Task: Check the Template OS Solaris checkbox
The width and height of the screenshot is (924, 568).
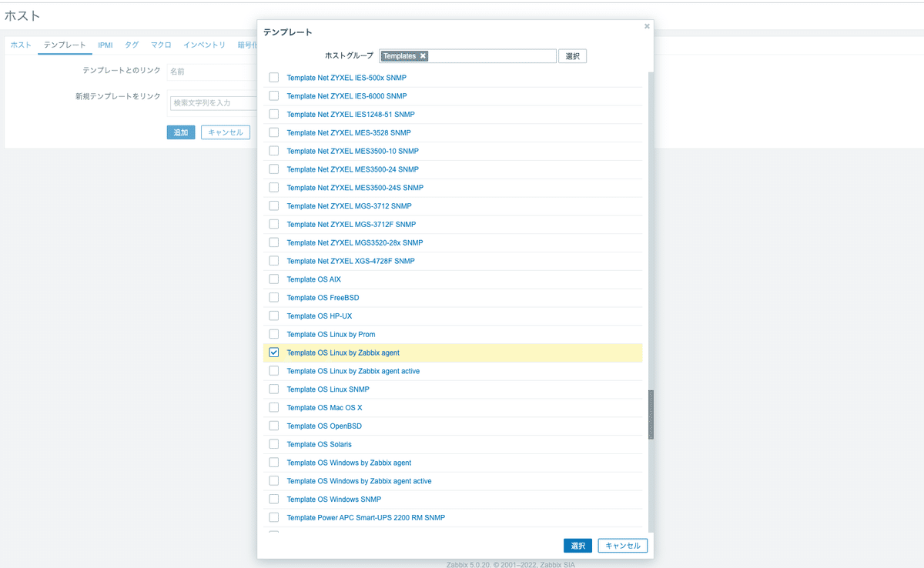Action: [x=273, y=445]
